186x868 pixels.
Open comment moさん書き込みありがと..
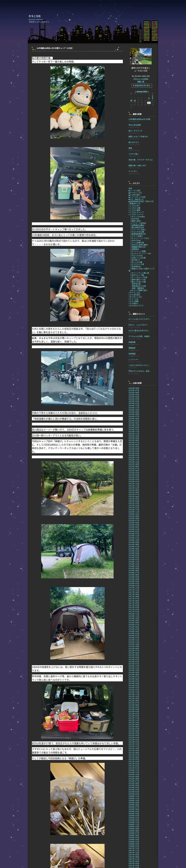[139, 331]
